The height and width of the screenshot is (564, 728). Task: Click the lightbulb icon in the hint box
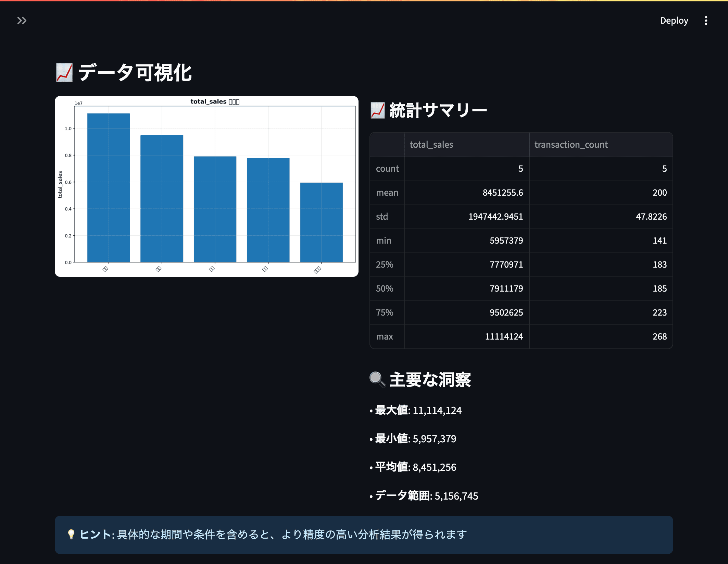(x=71, y=534)
